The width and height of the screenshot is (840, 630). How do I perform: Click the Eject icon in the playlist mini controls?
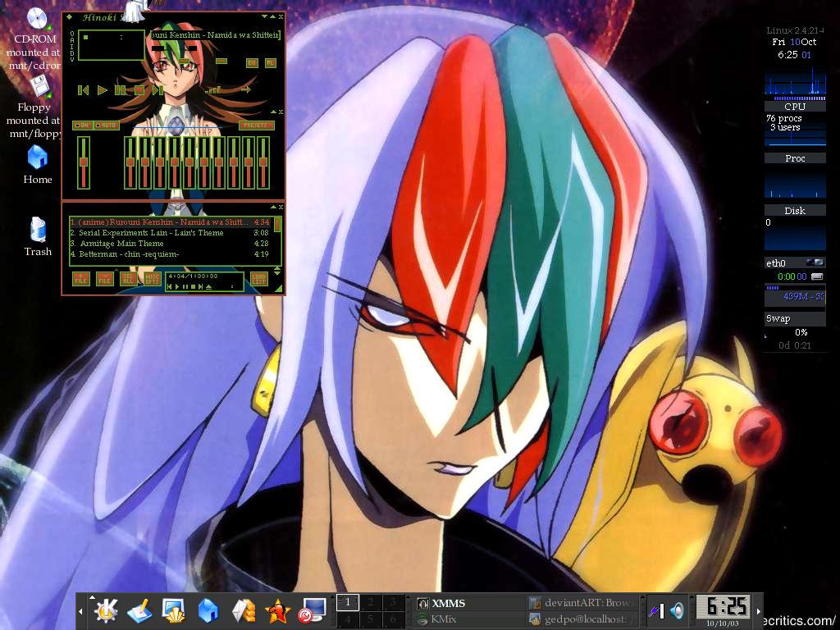209,286
